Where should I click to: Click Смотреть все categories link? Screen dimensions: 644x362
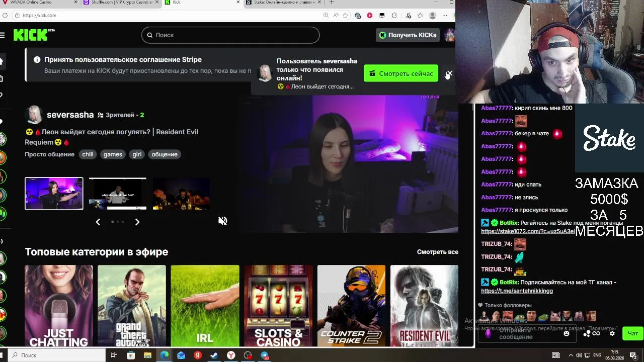[437, 252]
